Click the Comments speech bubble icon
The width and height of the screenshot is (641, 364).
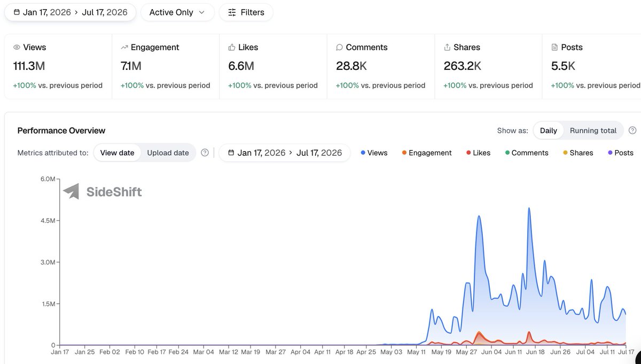click(x=339, y=48)
